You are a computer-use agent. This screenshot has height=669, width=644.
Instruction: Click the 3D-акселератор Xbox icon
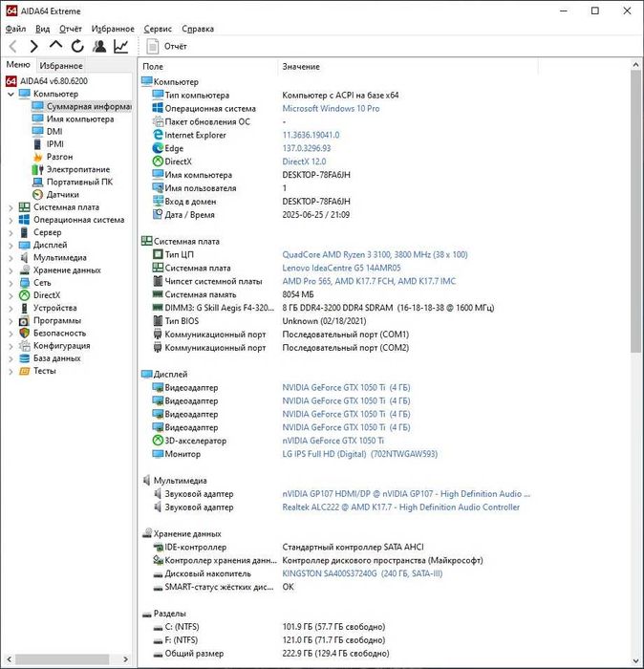tap(158, 440)
